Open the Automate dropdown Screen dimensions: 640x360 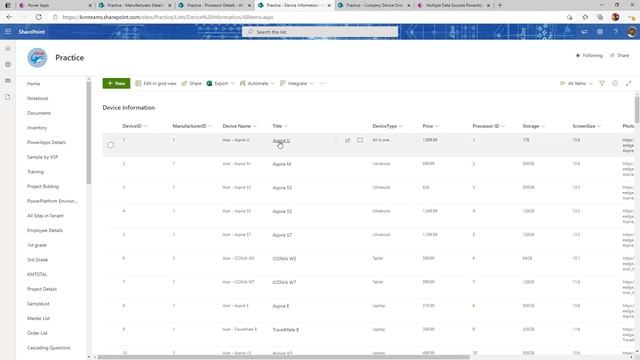[257, 83]
